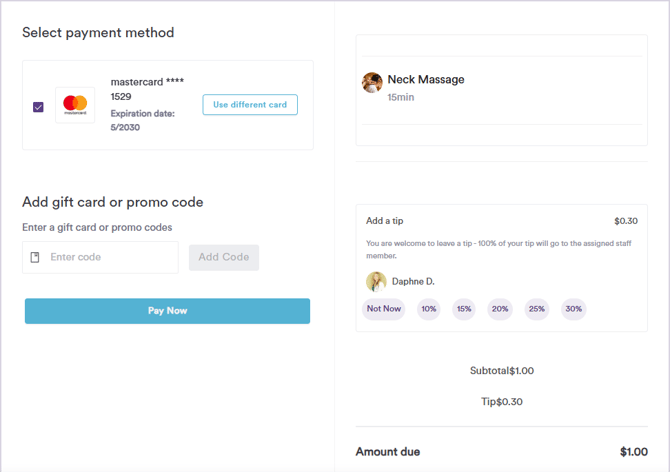Click the Daphne D. staff name
The width and height of the screenshot is (670, 472).
point(413,282)
